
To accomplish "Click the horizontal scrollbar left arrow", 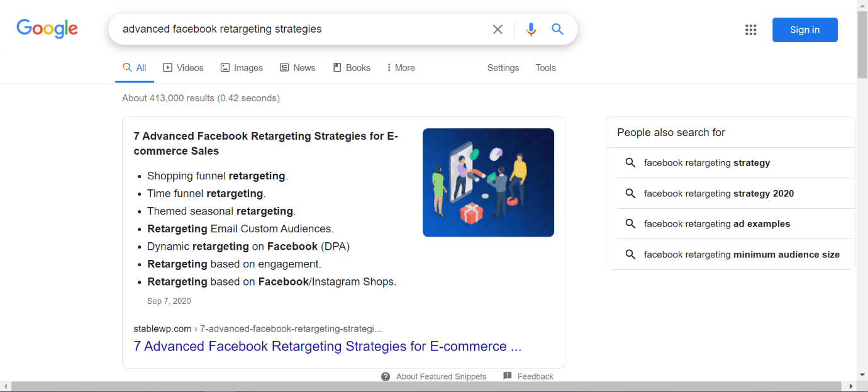I will click(5, 386).
